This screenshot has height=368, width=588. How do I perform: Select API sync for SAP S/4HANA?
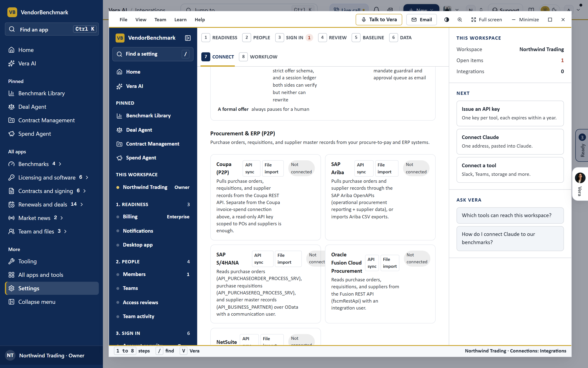262,259
